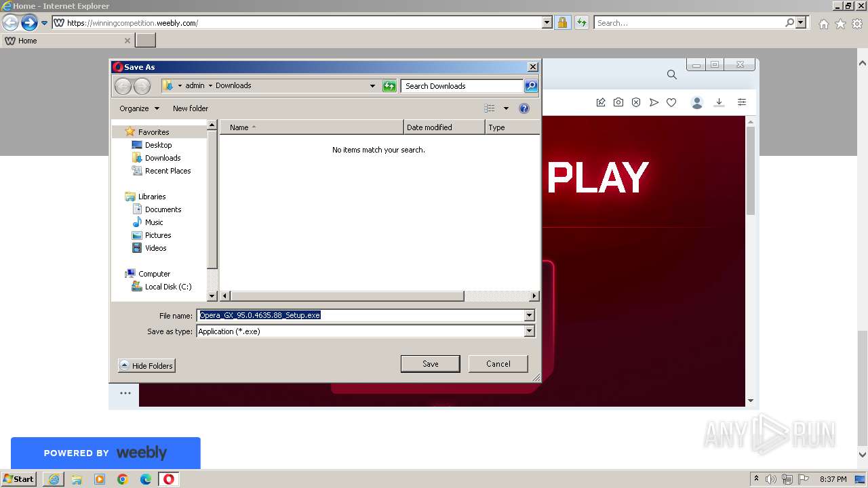Screen dimensions: 868x488
Task: Click Save As forward arrow button
Action: 142,86
